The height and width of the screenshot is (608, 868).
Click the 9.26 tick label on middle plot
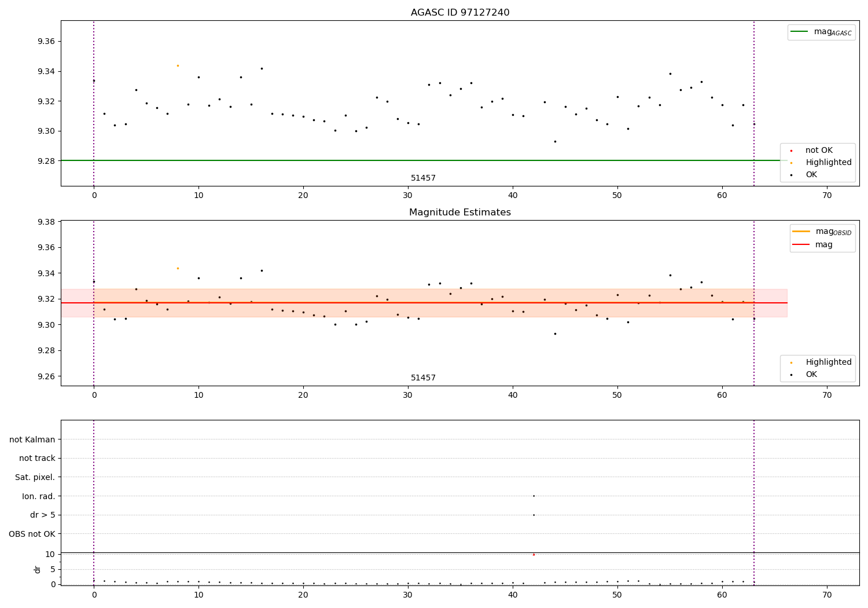tap(46, 376)
